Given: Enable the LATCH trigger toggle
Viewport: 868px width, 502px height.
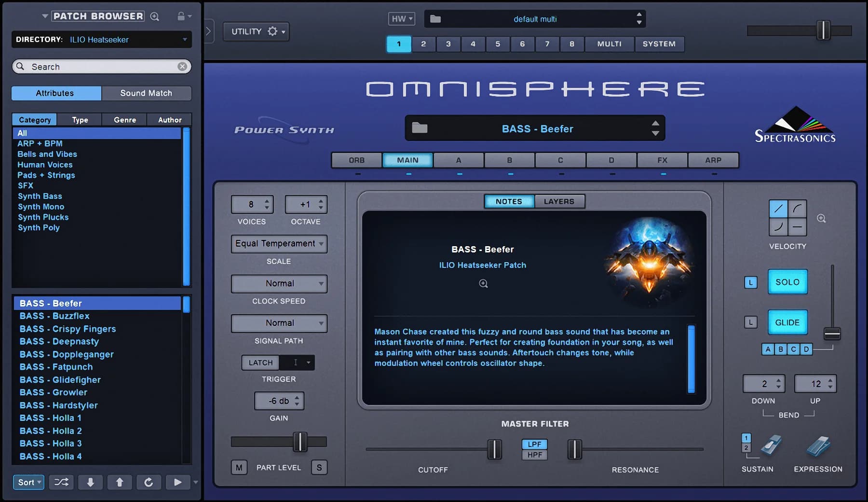Looking at the screenshot, I should click(260, 363).
